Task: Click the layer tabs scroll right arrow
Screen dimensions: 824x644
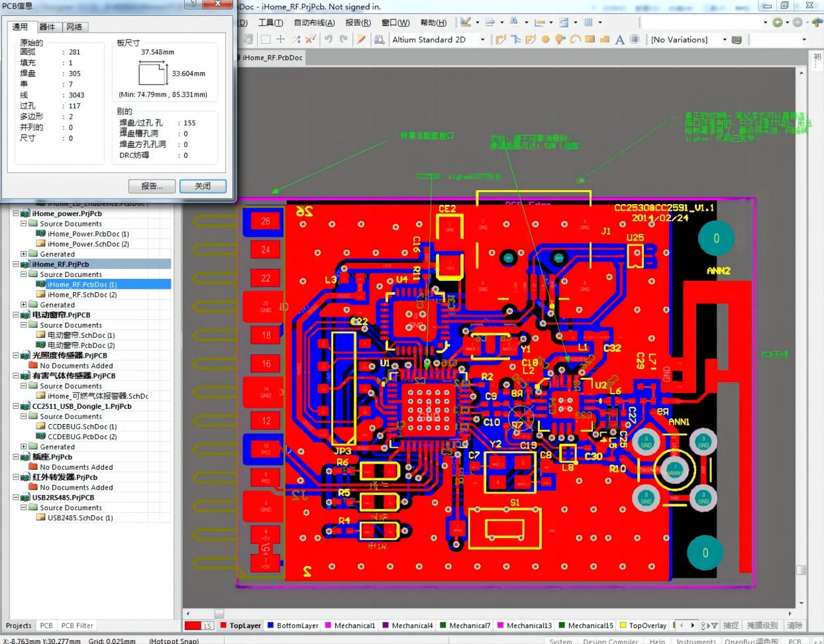Action: [x=693, y=625]
